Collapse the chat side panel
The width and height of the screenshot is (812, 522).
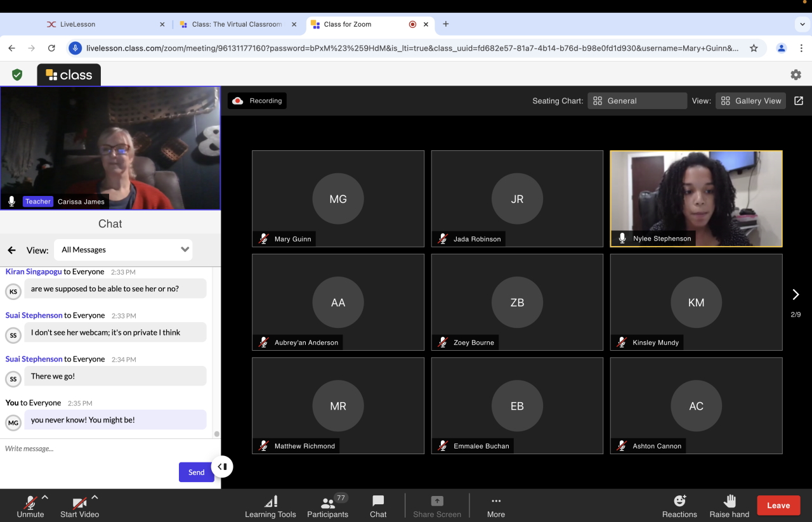click(222, 467)
